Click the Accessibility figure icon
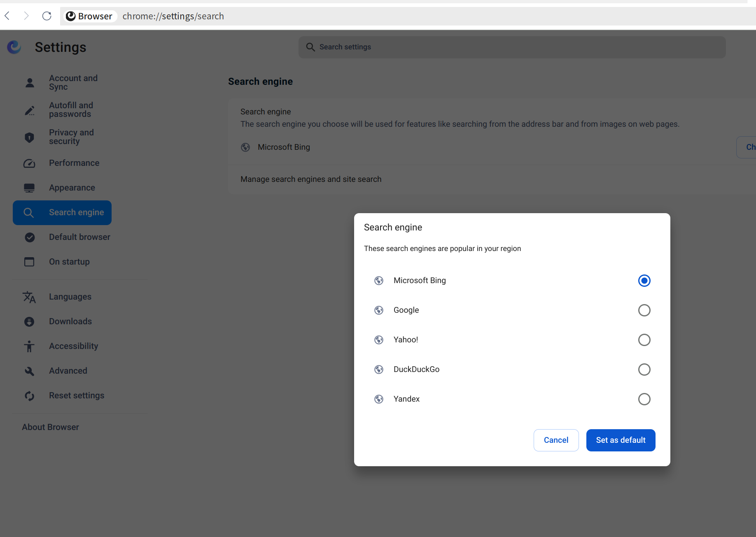 click(30, 346)
